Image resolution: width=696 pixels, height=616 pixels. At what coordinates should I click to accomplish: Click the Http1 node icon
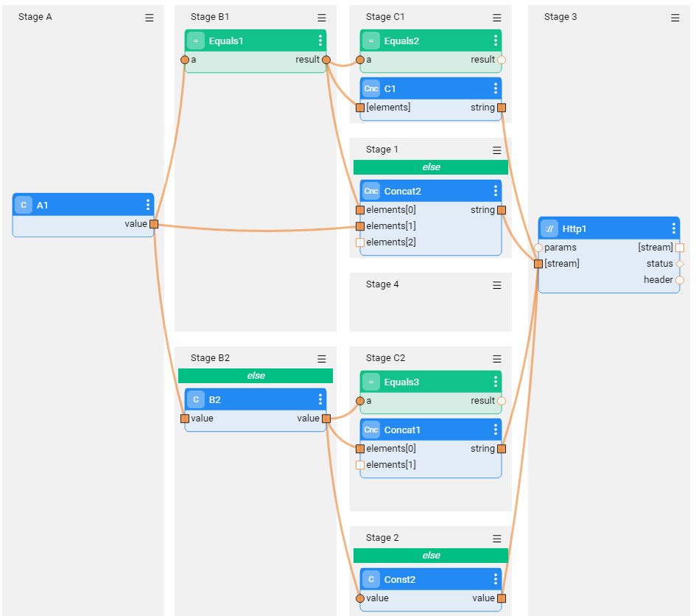[549, 229]
